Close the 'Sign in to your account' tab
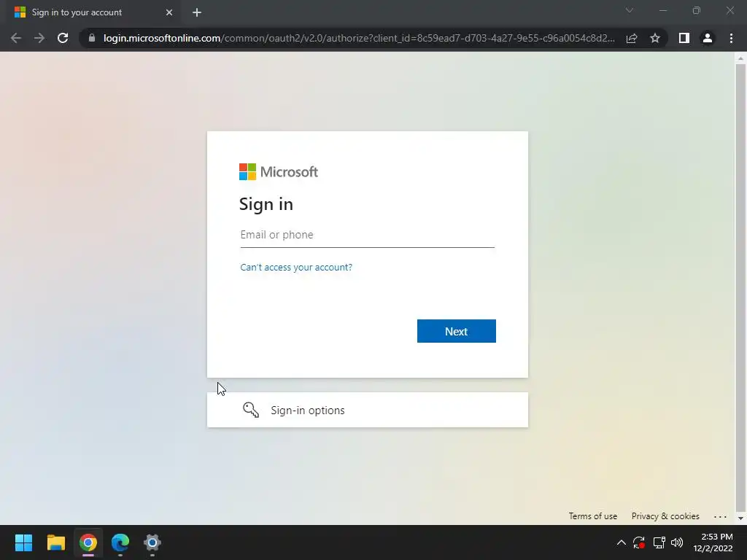Image resolution: width=747 pixels, height=560 pixels. (x=169, y=12)
